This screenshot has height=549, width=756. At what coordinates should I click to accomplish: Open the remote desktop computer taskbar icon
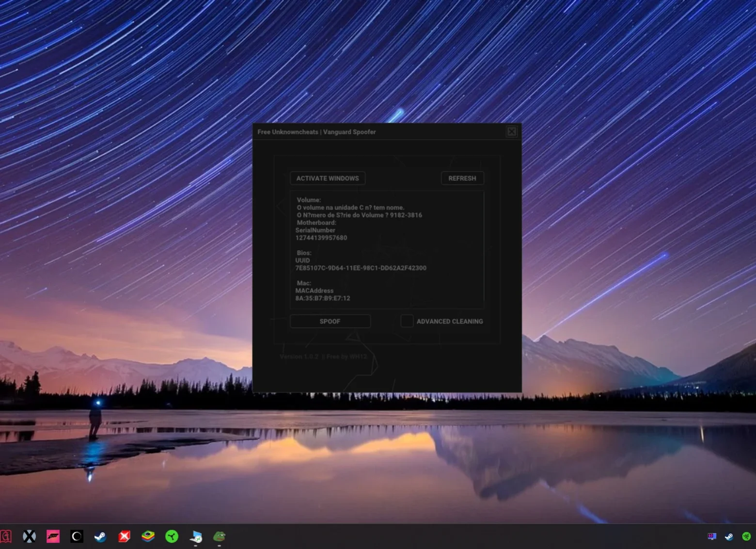tap(196, 536)
